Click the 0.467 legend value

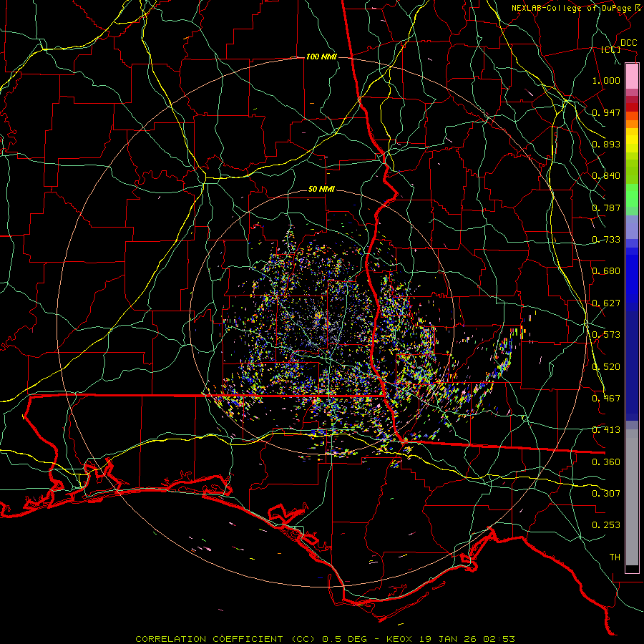606,399
